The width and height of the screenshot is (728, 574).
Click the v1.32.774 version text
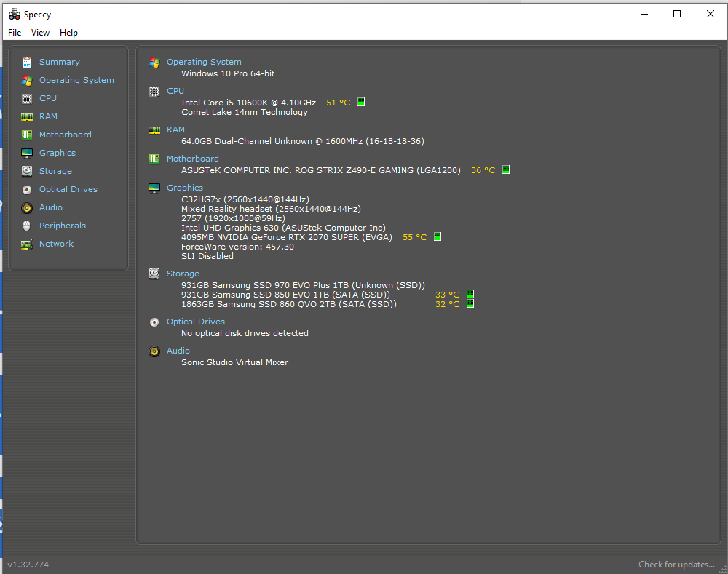28,565
